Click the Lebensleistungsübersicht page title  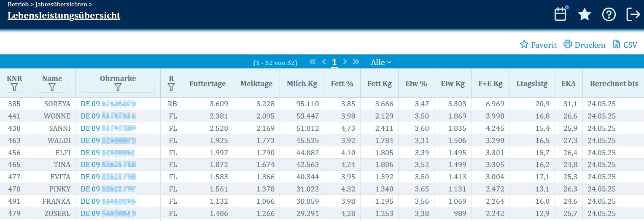click(x=64, y=16)
